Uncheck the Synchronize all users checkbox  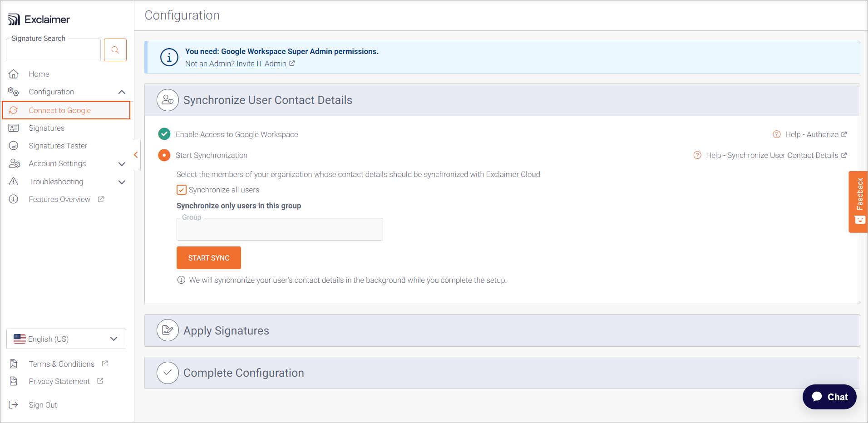point(182,190)
